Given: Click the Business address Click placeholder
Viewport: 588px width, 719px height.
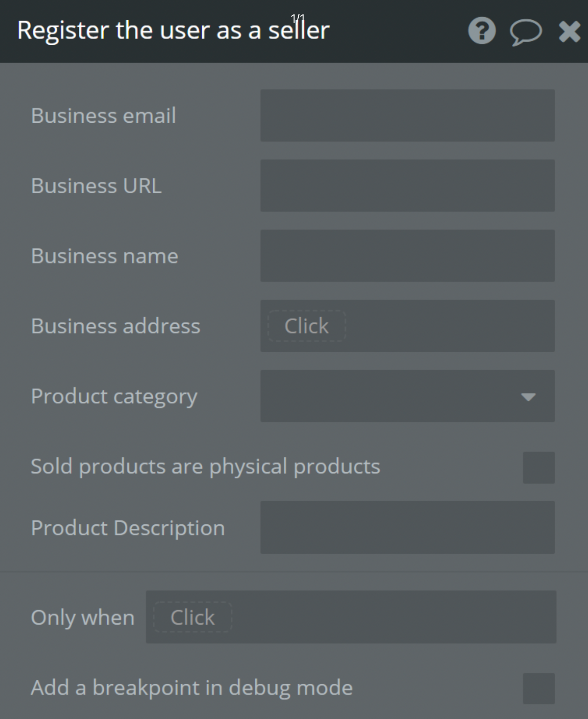Looking at the screenshot, I should pyautogui.click(x=306, y=326).
